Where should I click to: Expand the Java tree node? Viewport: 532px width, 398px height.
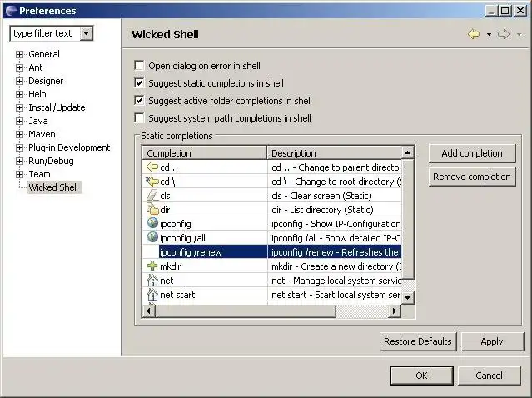click(19, 121)
